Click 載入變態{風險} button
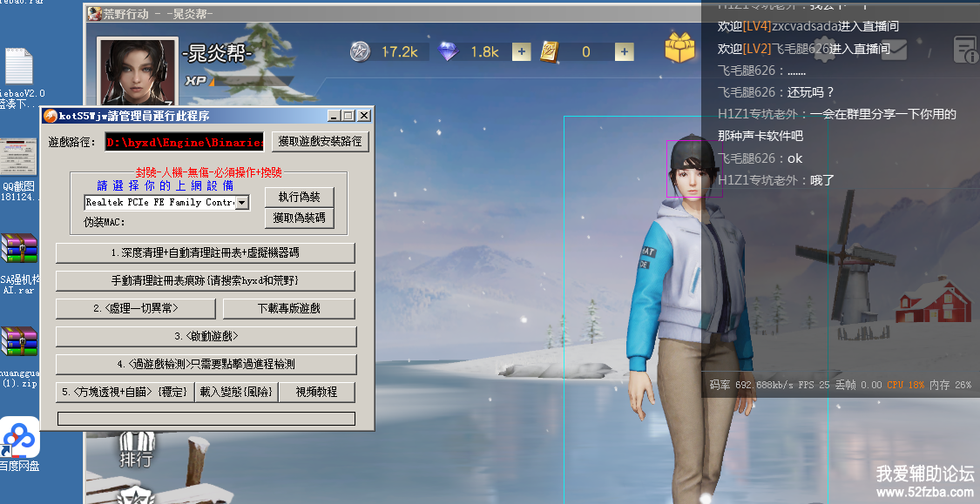This screenshot has width=980, height=504. click(236, 393)
